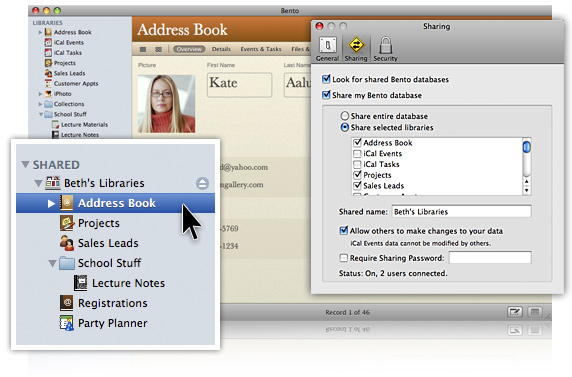Click the Customer Appts icon in LIBRARIES

coord(48,83)
